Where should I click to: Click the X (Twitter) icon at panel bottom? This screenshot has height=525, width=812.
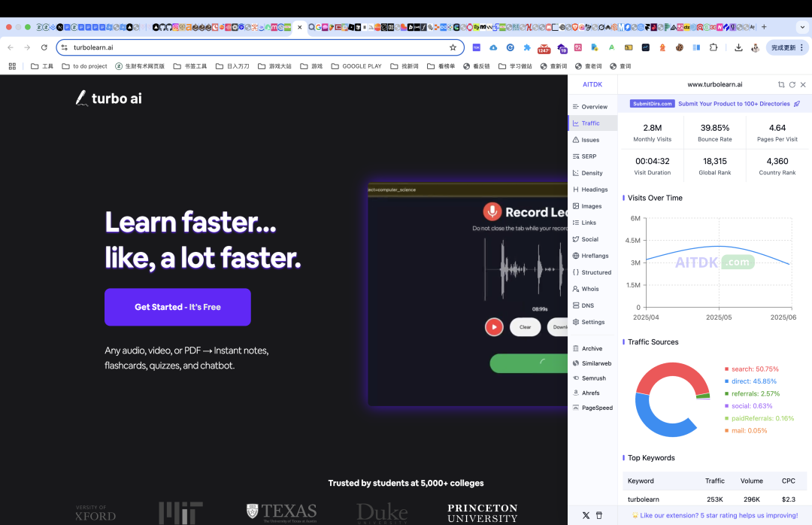coord(586,515)
